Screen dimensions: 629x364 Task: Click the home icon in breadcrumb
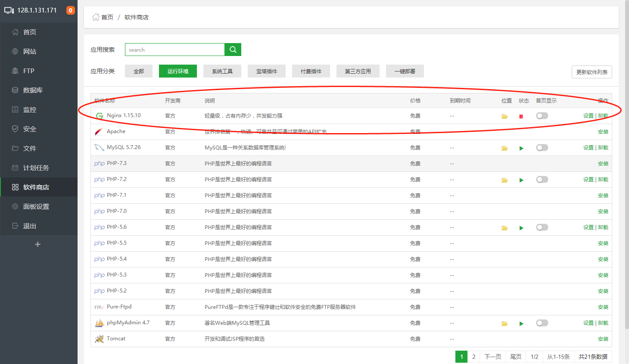(x=96, y=17)
